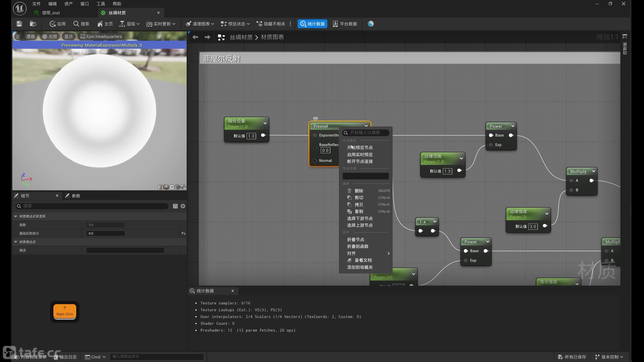Open the 光照 lit mode menu
644x362 pixels.
coord(50,36)
